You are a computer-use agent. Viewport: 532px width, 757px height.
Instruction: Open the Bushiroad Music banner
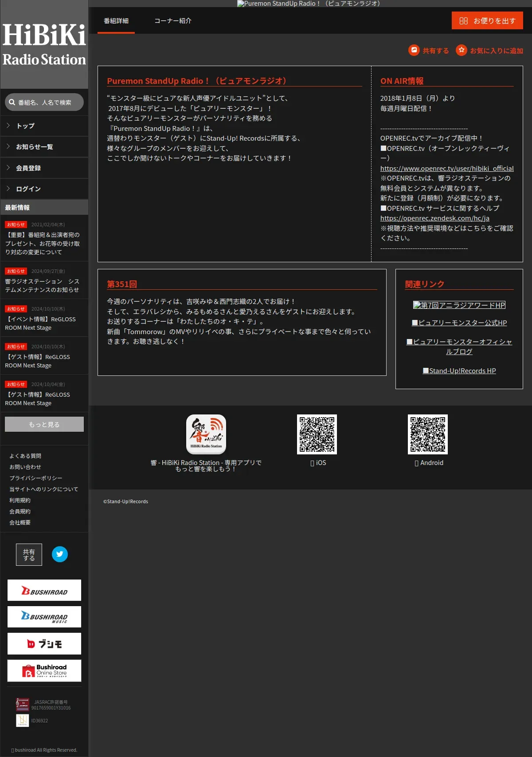point(44,617)
